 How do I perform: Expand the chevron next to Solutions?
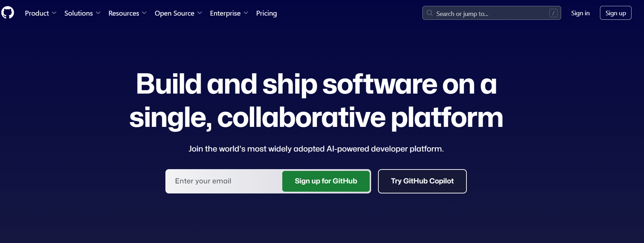tap(98, 13)
